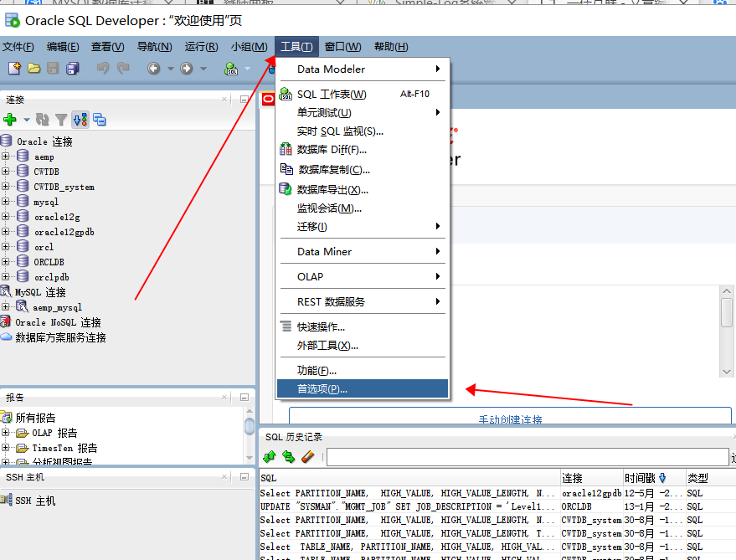The width and height of the screenshot is (736, 560).
Task: Click the green append arrow in SQL history
Action: (270, 456)
